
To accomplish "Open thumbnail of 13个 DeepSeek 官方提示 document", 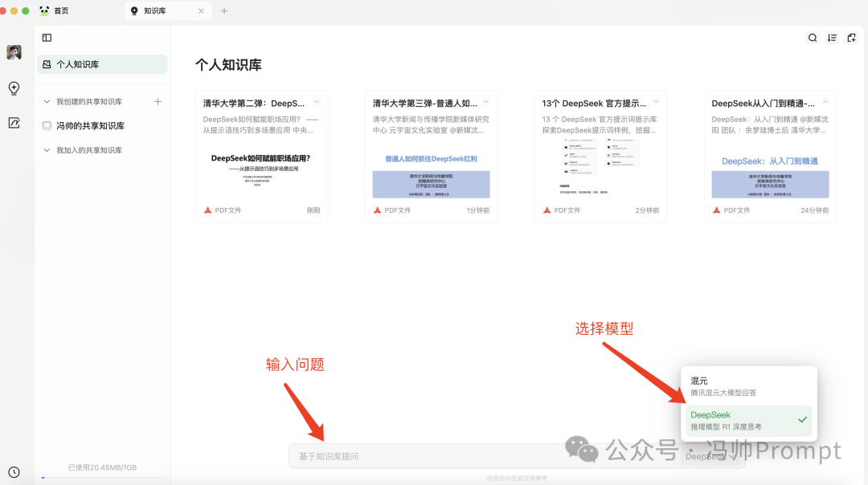I will tap(600, 167).
